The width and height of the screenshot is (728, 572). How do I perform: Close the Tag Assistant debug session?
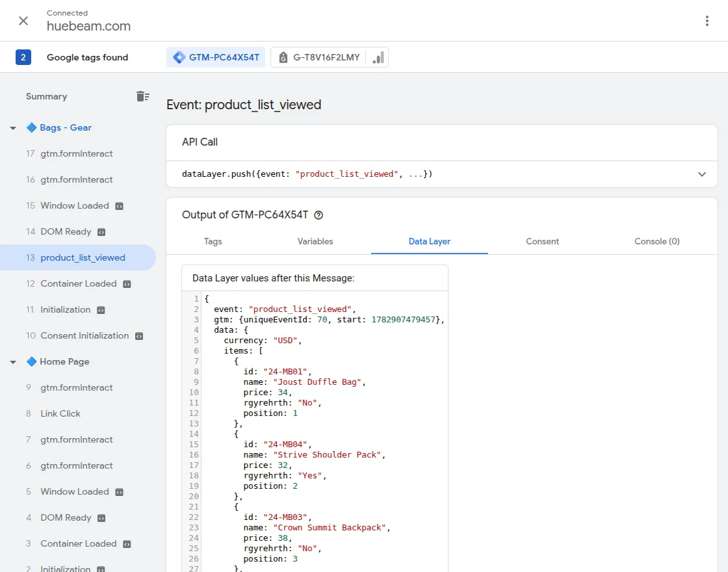(x=23, y=21)
